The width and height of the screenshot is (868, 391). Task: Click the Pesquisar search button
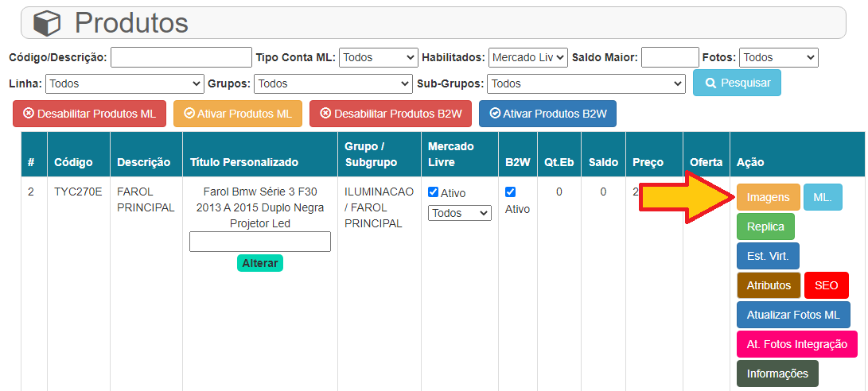[737, 83]
